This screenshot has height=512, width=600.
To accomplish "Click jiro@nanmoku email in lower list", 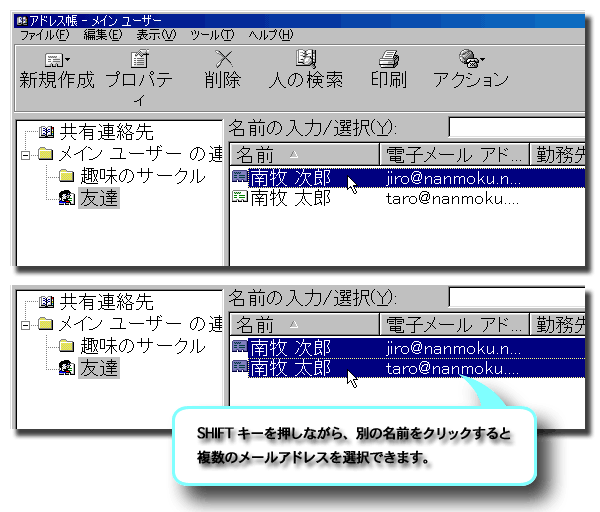I will 453,349.
